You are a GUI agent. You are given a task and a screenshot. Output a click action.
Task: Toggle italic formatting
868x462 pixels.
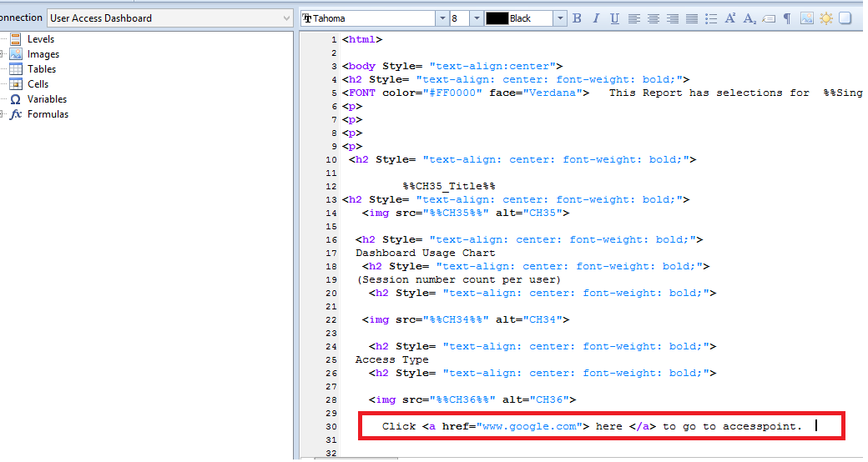pyautogui.click(x=596, y=18)
